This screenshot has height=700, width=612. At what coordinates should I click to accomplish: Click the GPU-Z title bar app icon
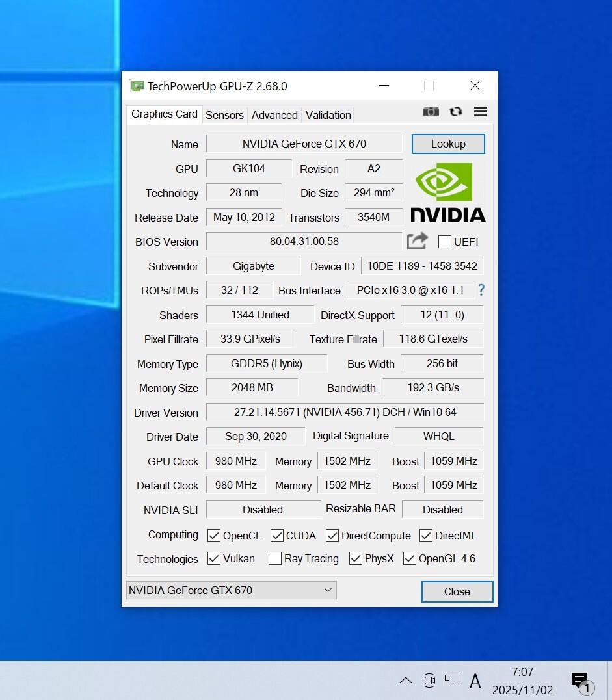pos(137,86)
